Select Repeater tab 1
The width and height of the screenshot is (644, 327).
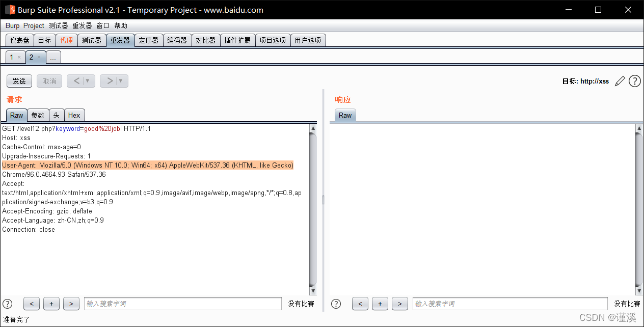coord(12,58)
